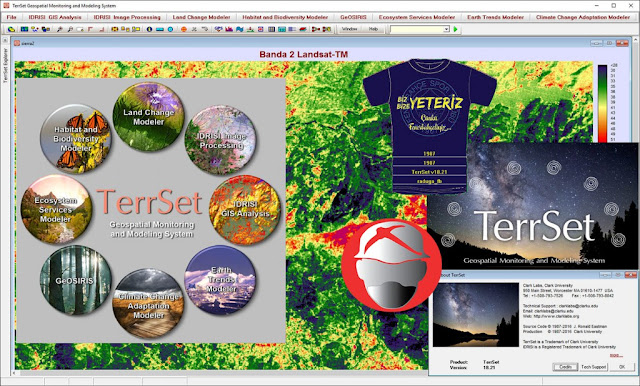The height and width of the screenshot is (386, 640).
Task: Open Habitat and Biodiversity Modeler menu
Action: 285,17
